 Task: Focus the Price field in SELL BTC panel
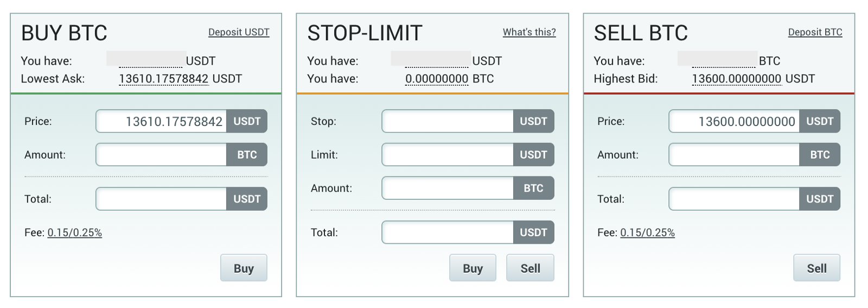point(735,121)
